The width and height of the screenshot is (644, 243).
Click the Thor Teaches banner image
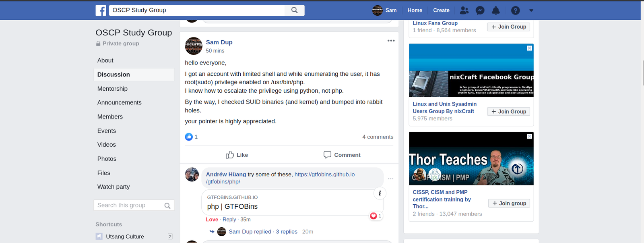[x=471, y=159]
